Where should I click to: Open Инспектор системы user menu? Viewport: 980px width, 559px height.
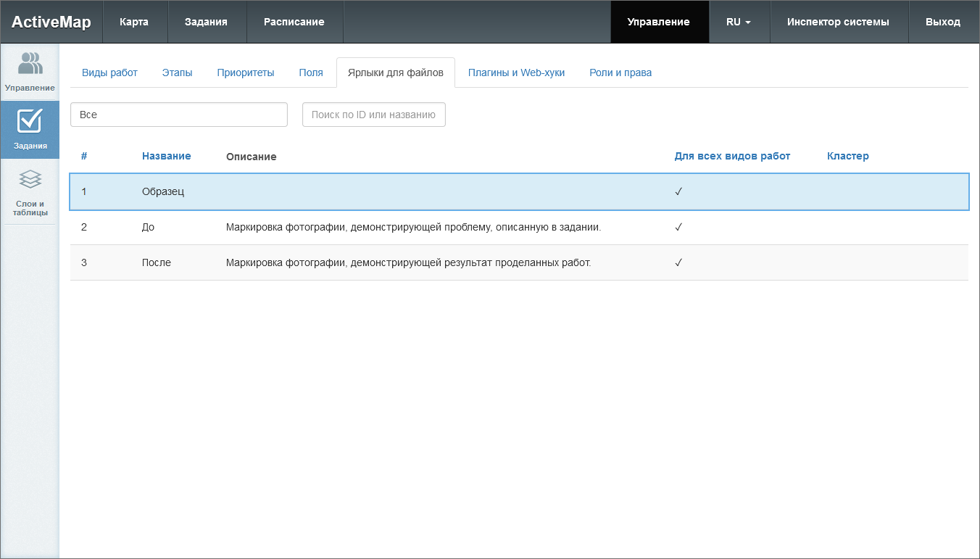click(x=837, y=22)
